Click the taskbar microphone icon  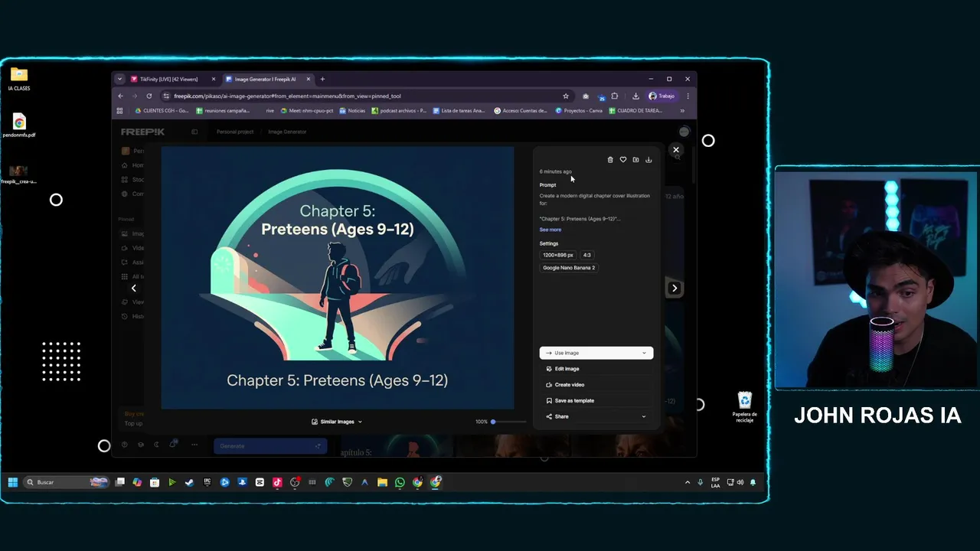coord(700,482)
